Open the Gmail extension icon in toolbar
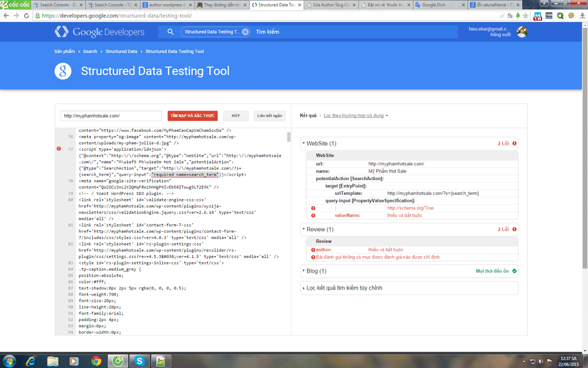The width and height of the screenshot is (588, 368). coord(538,16)
